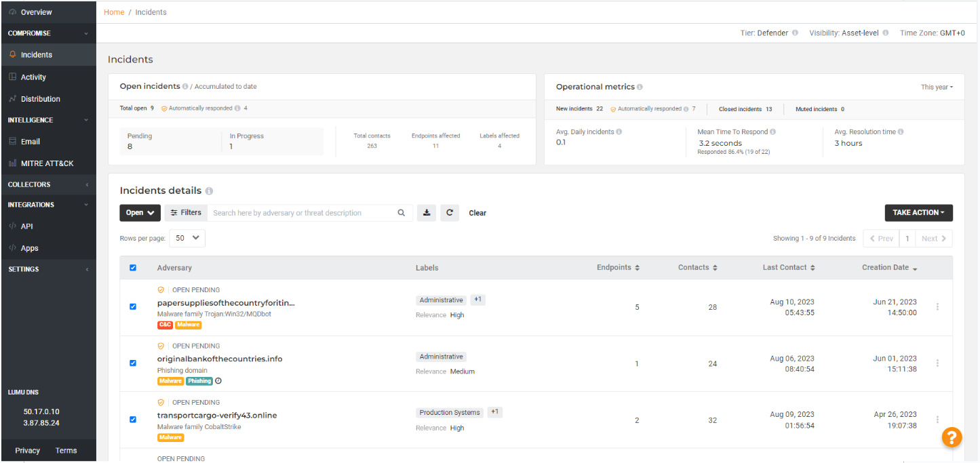Click the TAKE ACTION button

click(x=918, y=212)
